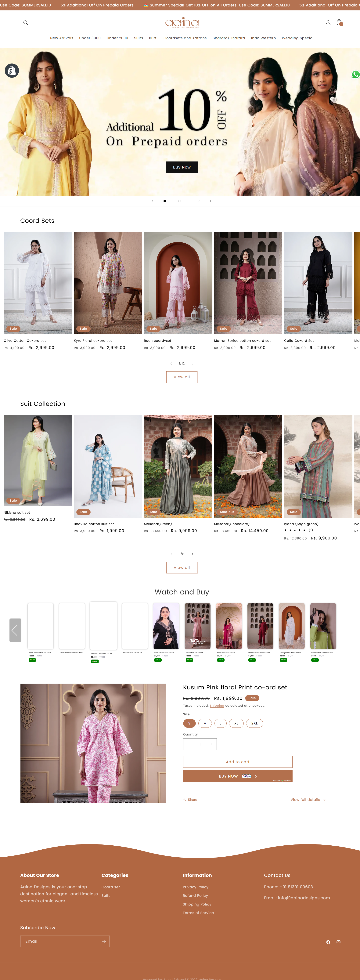Click View all under Suit Collection

click(x=182, y=568)
